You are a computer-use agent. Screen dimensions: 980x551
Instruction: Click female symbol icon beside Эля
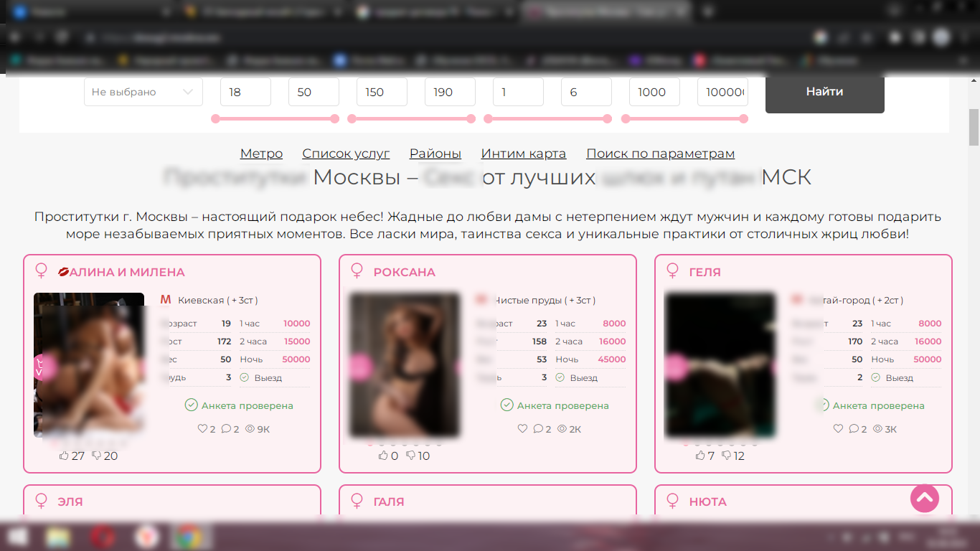click(x=42, y=501)
